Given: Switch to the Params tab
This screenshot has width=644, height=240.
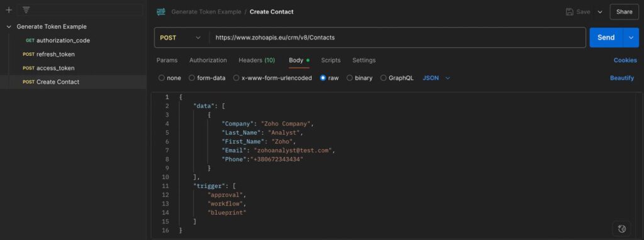Looking at the screenshot, I should click(x=167, y=60).
